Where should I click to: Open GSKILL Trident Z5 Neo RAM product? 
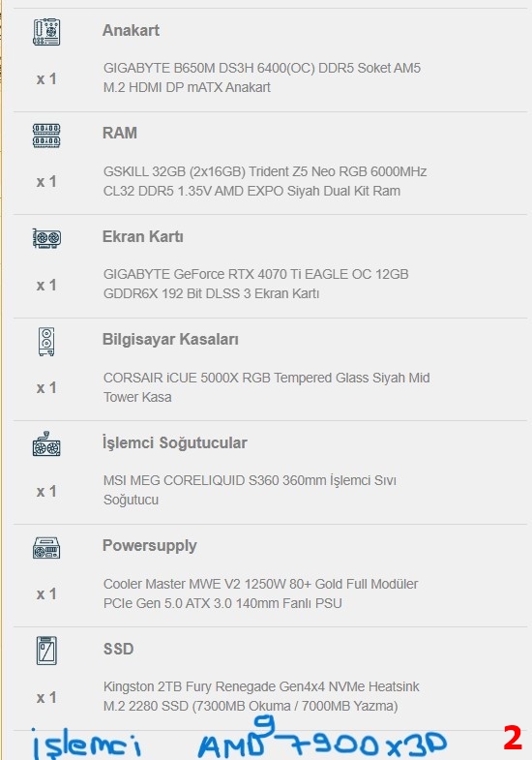point(265,181)
